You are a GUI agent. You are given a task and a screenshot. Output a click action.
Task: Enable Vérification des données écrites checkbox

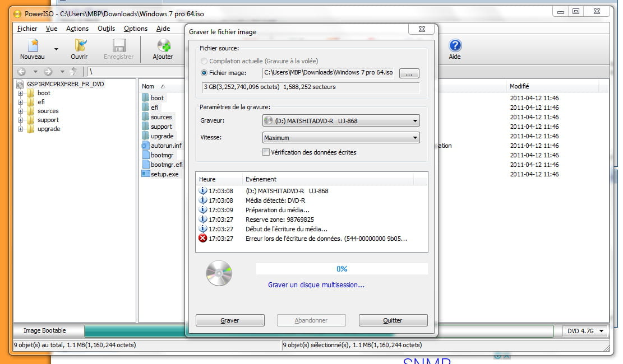coord(266,152)
